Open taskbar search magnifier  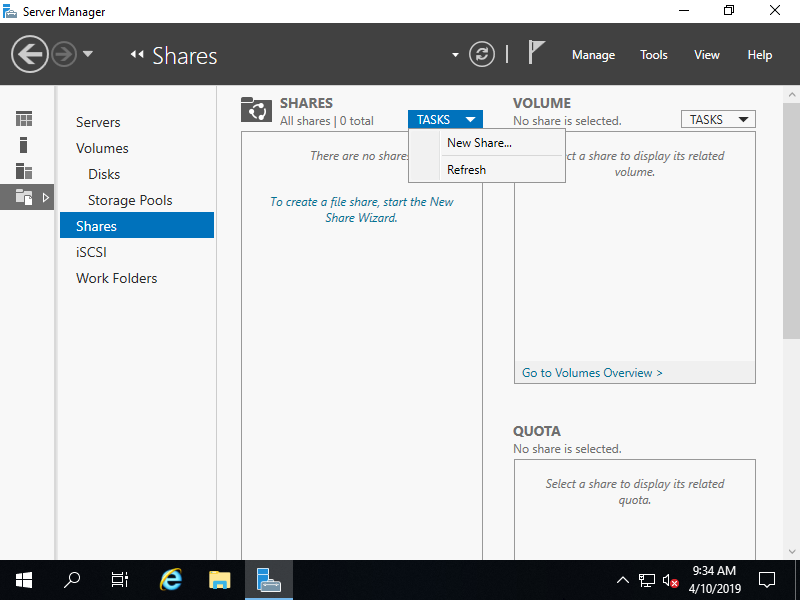tap(72, 580)
